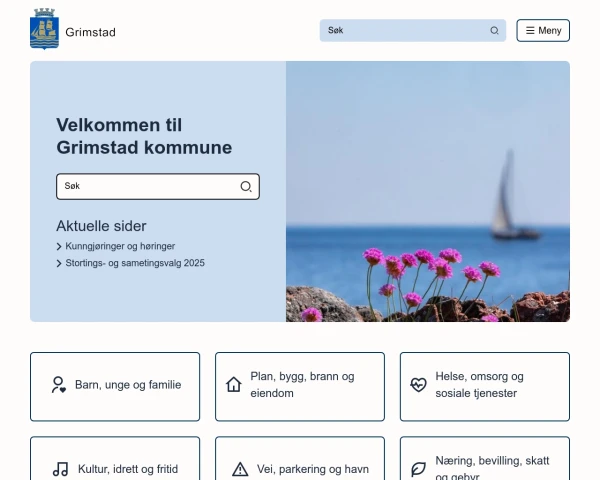Click the Velkommen til Grimstad kommune heading
Image resolution: width=600 pixels, height=480 pixels.
pyautogui.click(x=144, y=136)
